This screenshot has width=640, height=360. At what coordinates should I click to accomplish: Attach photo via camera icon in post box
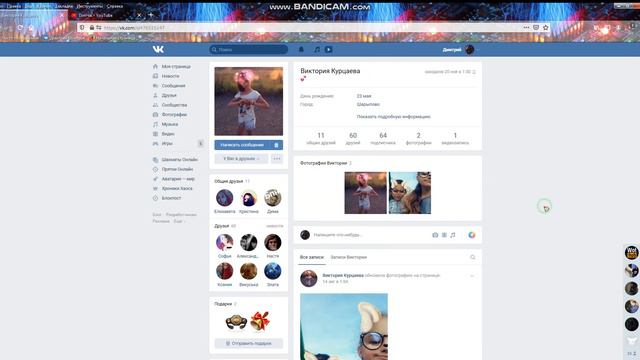[435, 235]
